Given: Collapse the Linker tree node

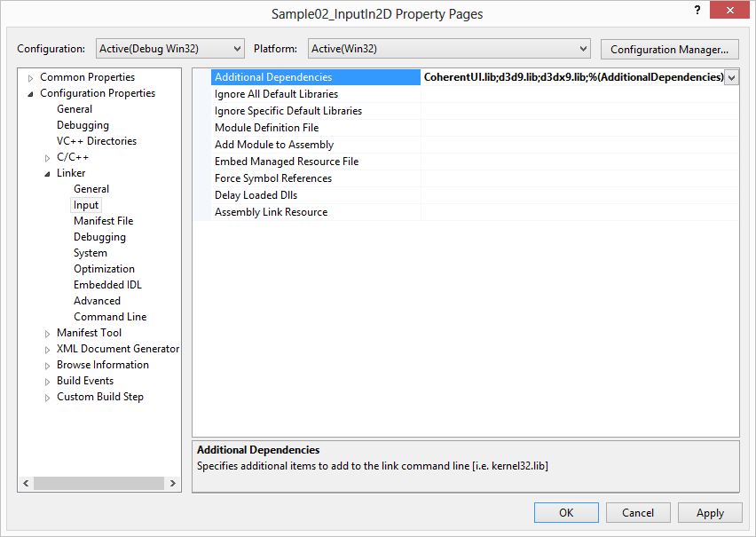Looking at the screenshot, I should (x=46, y=172).
